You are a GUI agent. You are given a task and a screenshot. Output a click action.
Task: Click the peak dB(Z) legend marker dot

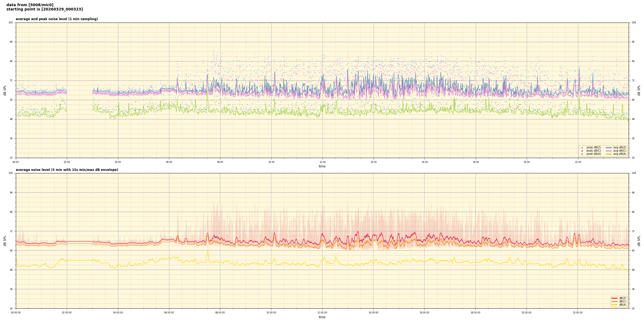[582, 148]
